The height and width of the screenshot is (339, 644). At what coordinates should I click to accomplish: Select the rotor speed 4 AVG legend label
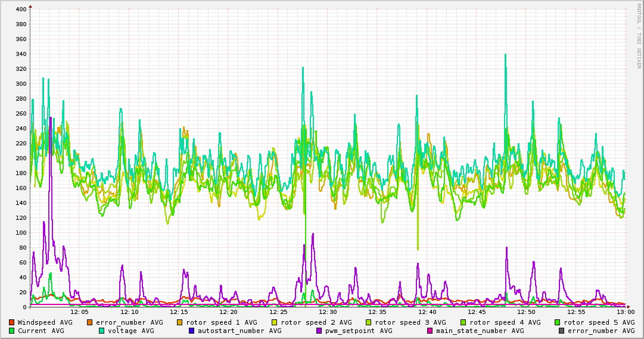pyautogui.click(x=505, y=322)
